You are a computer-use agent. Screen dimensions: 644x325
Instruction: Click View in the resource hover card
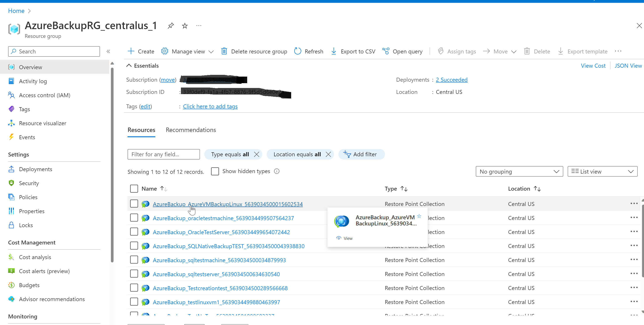[x=345, y=238]
